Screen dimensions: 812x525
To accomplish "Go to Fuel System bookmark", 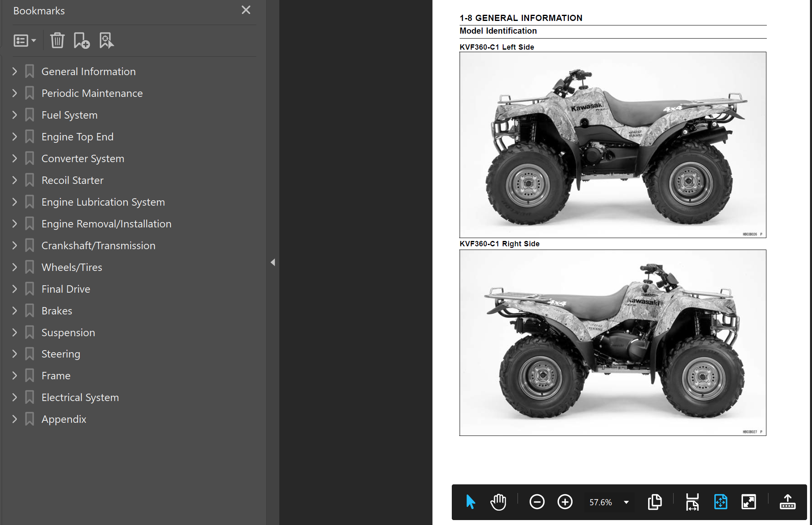I will [69, 115].
